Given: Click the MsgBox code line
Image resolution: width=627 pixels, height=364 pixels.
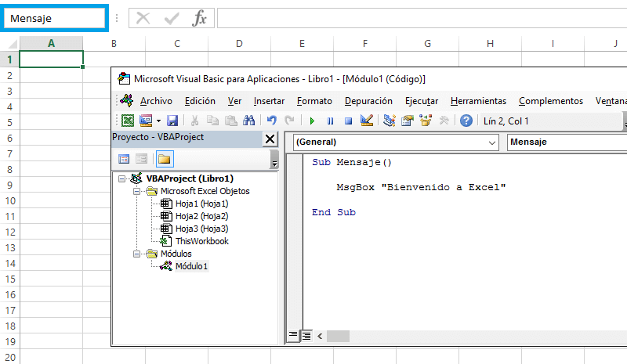Looking at the screenshot, I should pyautogui.click(x=421, y=187).
